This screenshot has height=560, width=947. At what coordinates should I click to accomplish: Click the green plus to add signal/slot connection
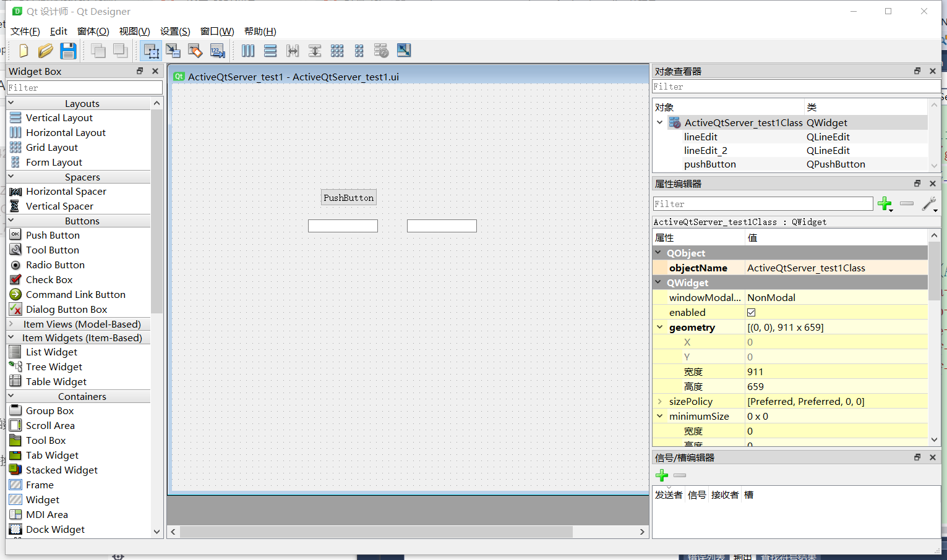click(661, 475)
